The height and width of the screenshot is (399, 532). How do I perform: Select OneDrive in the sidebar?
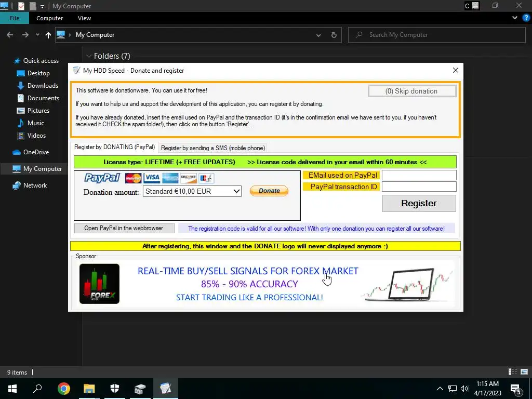point(31,152)
